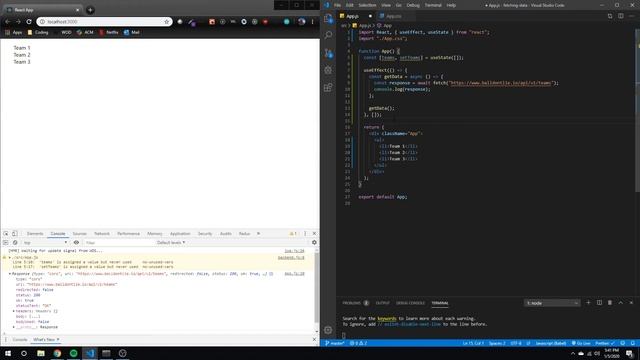Switch to the Elements tab in DevTools
The height and width of the screenshot is (360, 640).
tap(35, 233)
